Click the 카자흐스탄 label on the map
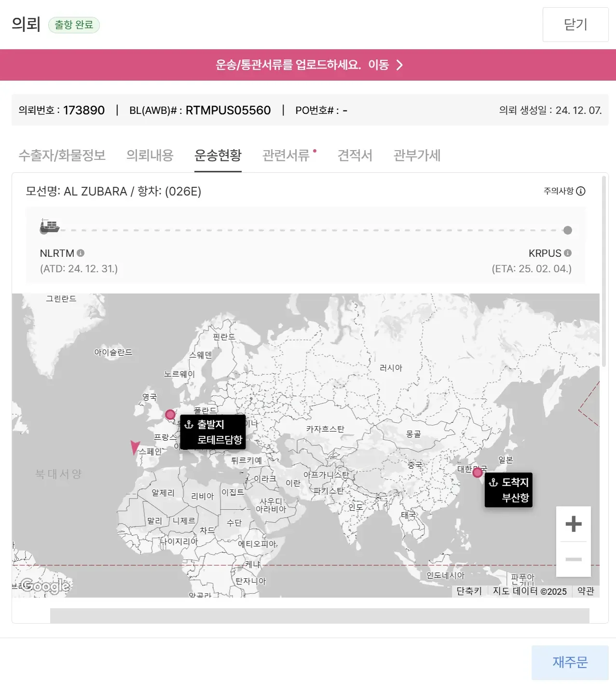 tap(326, 429)
